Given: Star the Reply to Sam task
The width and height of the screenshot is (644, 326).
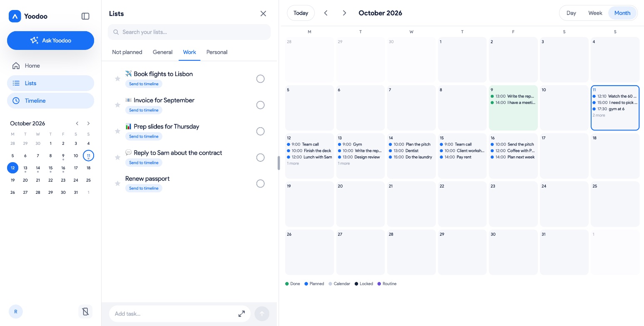Looking at the screenshot, I should tap(117, 157).
